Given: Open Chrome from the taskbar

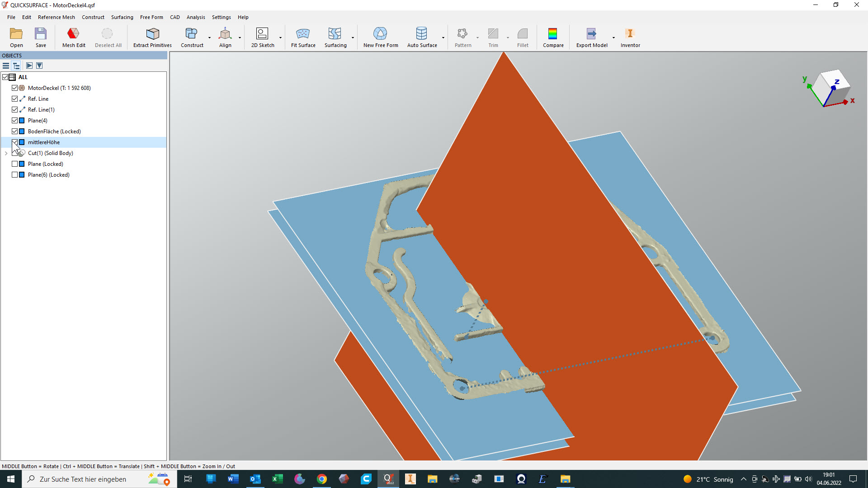Looking at the screenshot, I should [x=322, y=479].
